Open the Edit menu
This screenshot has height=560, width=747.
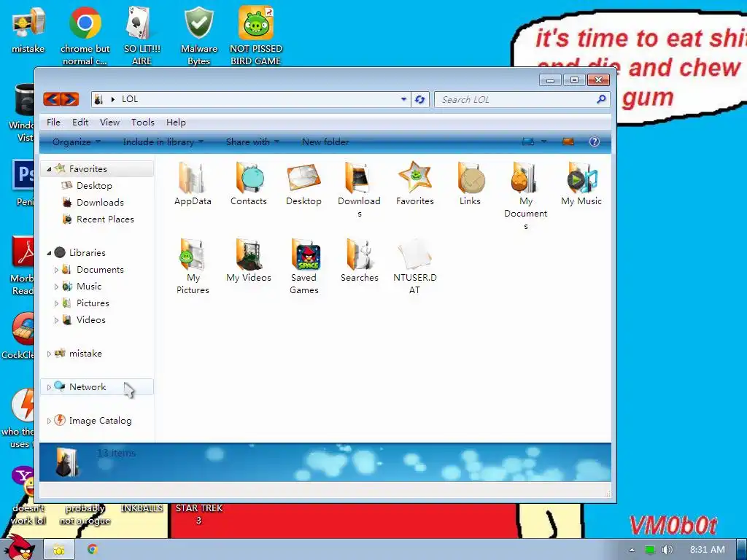click(80, 122)
